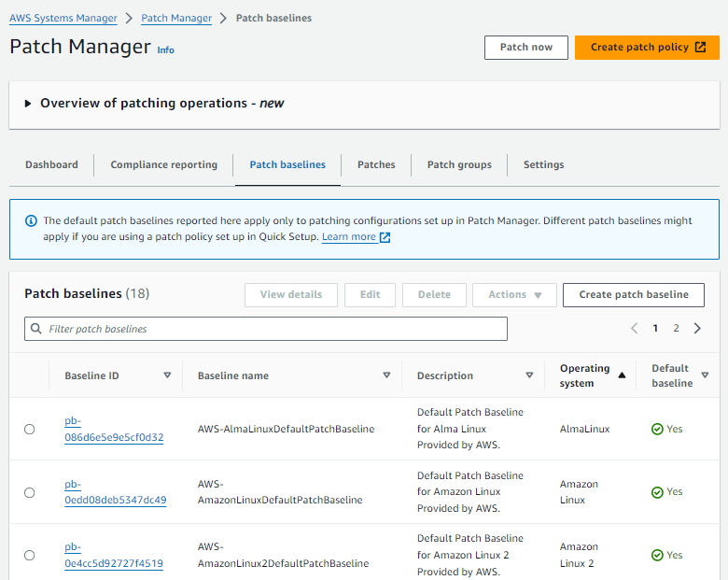Sort by the Baseline ID column arrow

[168, 375]
